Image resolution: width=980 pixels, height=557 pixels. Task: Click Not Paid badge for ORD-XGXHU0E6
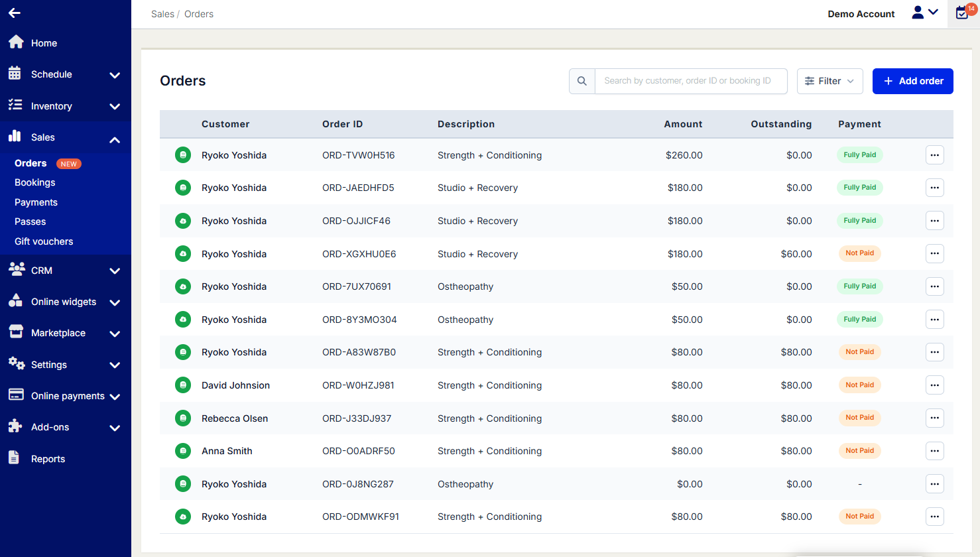860,253
